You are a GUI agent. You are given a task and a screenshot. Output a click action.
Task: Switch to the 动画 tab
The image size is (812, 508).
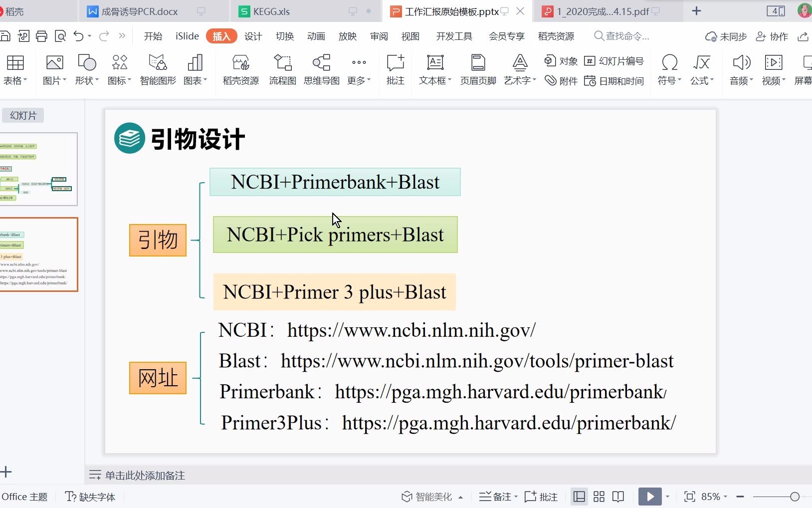(316, 36)
